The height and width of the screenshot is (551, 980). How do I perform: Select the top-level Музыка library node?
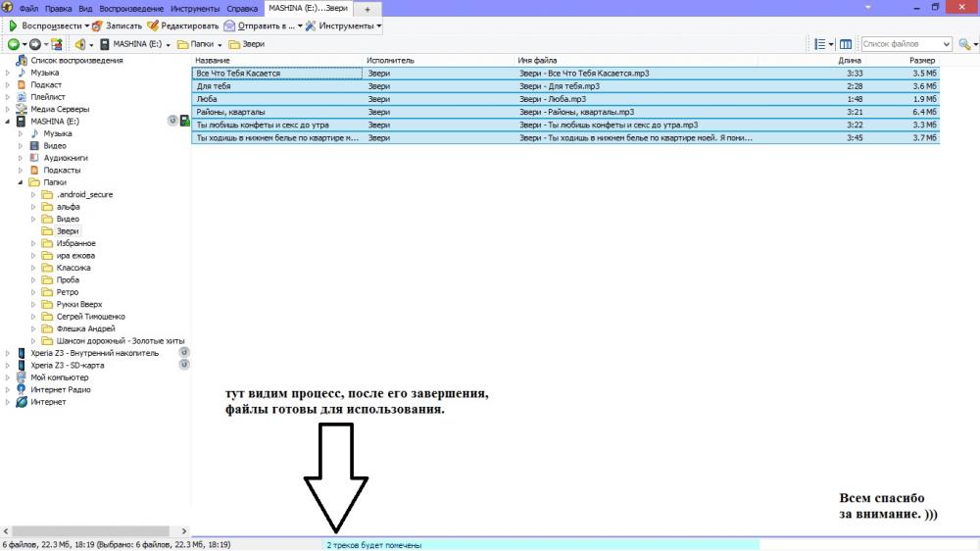[x=44, y=73]
